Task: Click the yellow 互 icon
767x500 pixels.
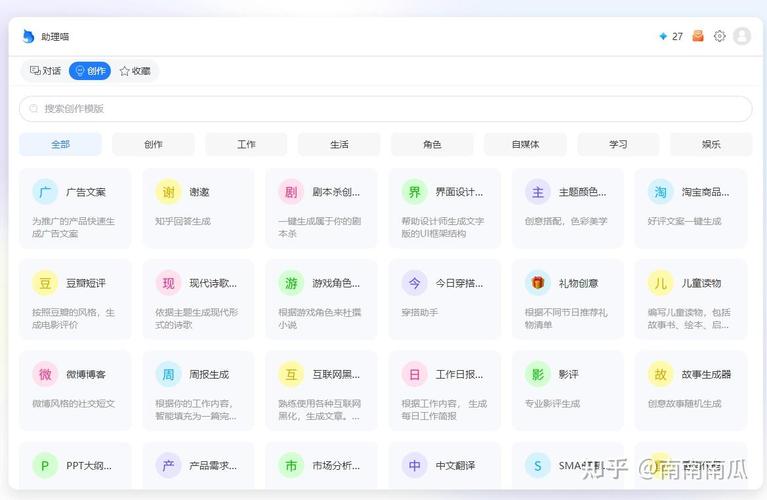Action: point(292,374)
